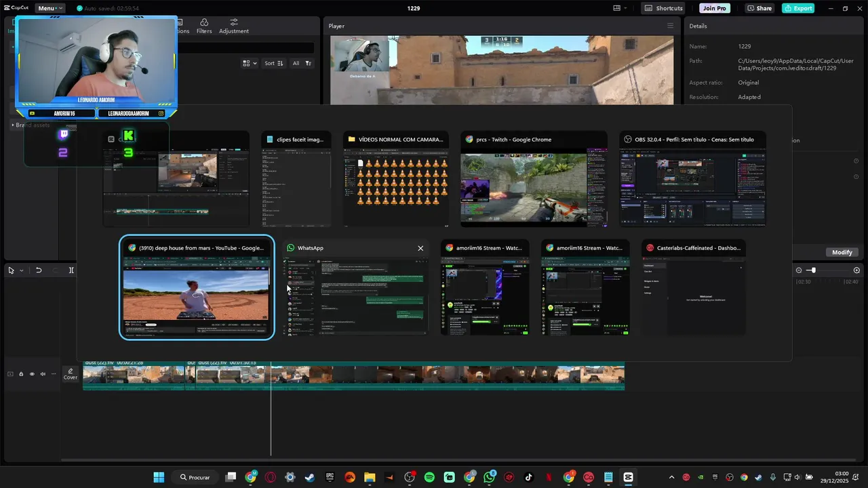The image size is (868, 488).
Task: Switch to the OBS 32.0.4 window
Action: pyautogui.click(x=692, y=180)
